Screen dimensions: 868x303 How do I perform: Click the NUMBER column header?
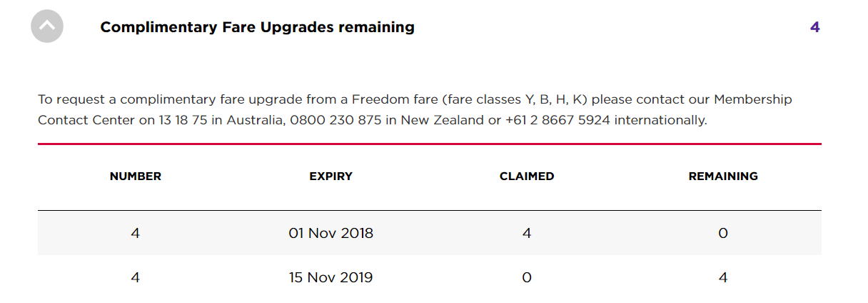pos(136,176)
